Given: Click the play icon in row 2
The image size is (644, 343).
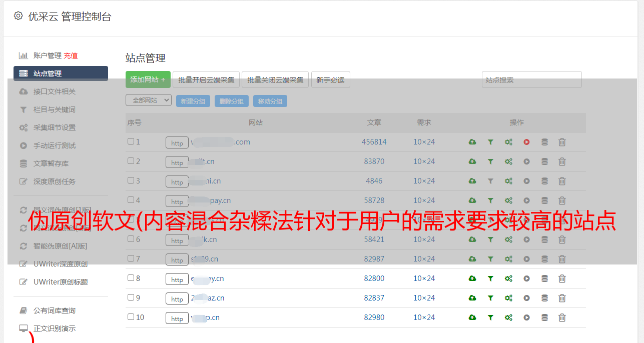Looking at the screenshot, I should (526, 161).
